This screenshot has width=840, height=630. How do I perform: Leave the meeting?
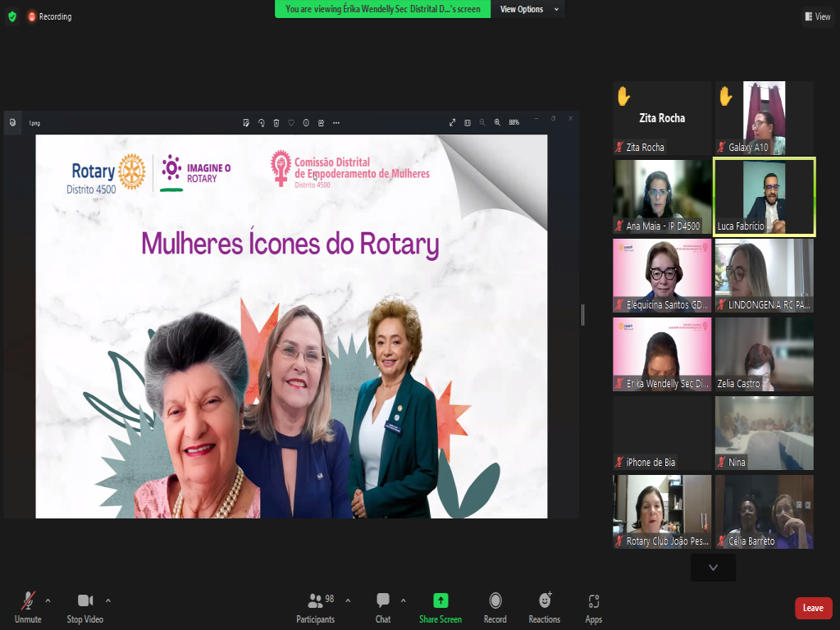coord(813,608)
